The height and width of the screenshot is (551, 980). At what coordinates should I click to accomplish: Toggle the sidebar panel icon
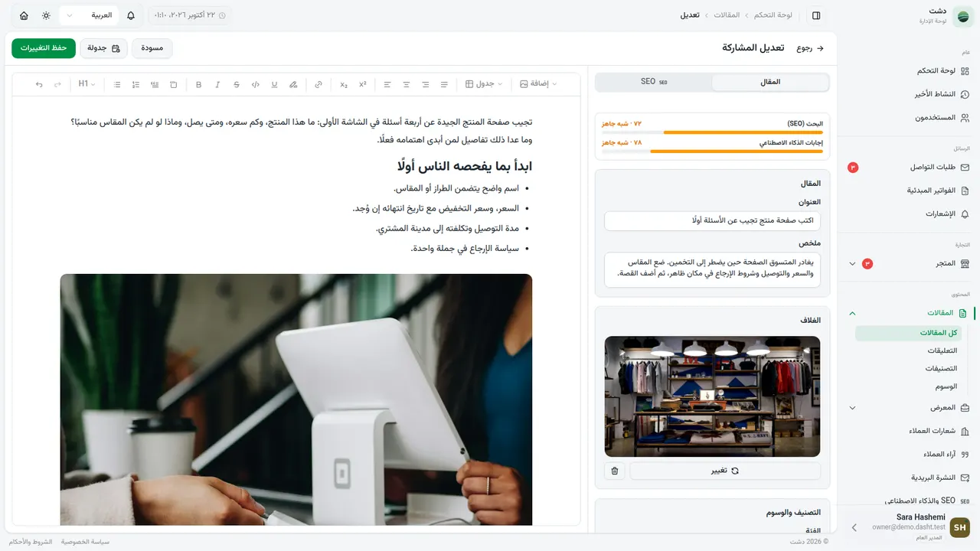pos(816,15)
